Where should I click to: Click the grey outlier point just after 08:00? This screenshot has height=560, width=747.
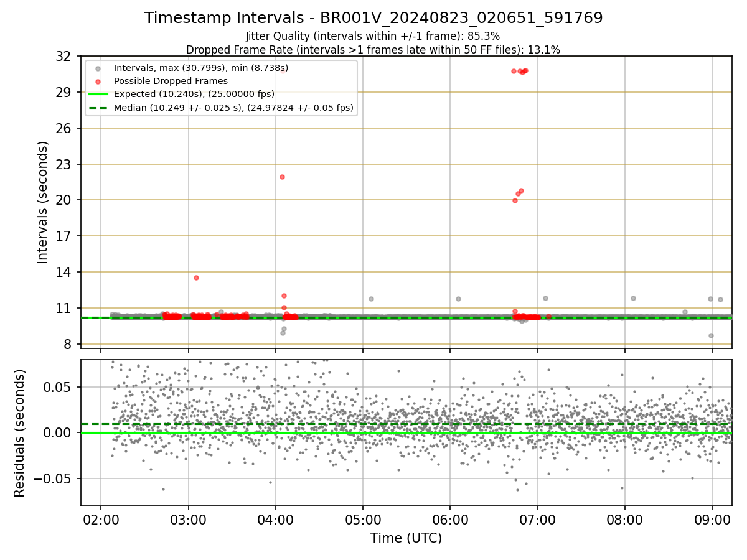(633, 298)
